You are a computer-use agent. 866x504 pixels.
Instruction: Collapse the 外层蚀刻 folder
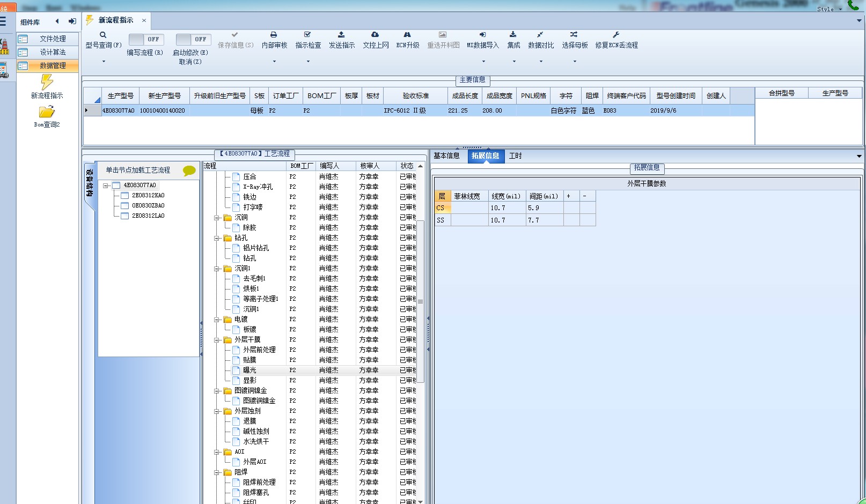pyautogui.click(x=217, y=411)
